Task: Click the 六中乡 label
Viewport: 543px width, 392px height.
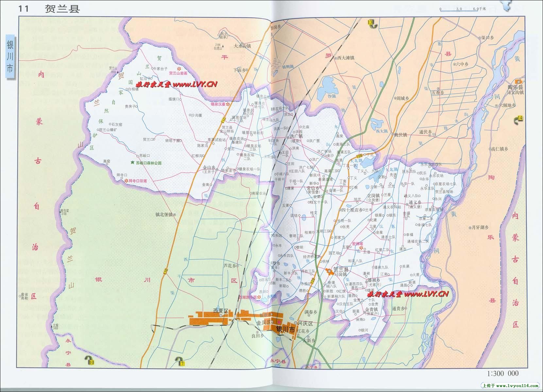Action: (x=462, y=64)
